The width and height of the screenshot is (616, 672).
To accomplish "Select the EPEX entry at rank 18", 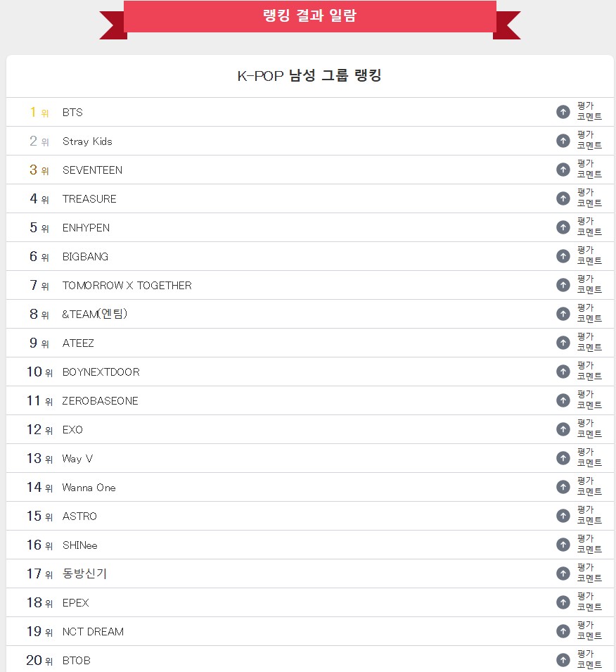I will (76, 602).
